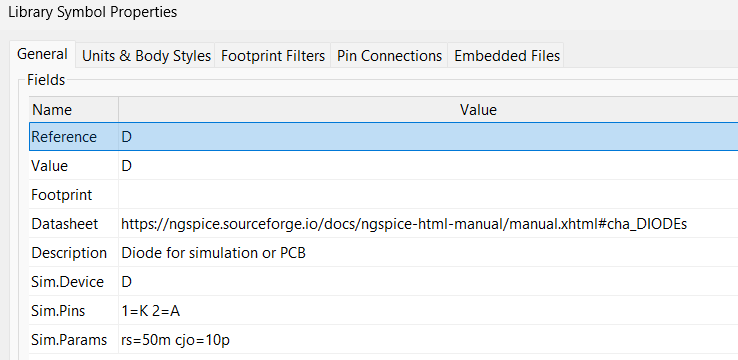
Task: Select the Sim.Pins field name cell
Action: (74, 311)
